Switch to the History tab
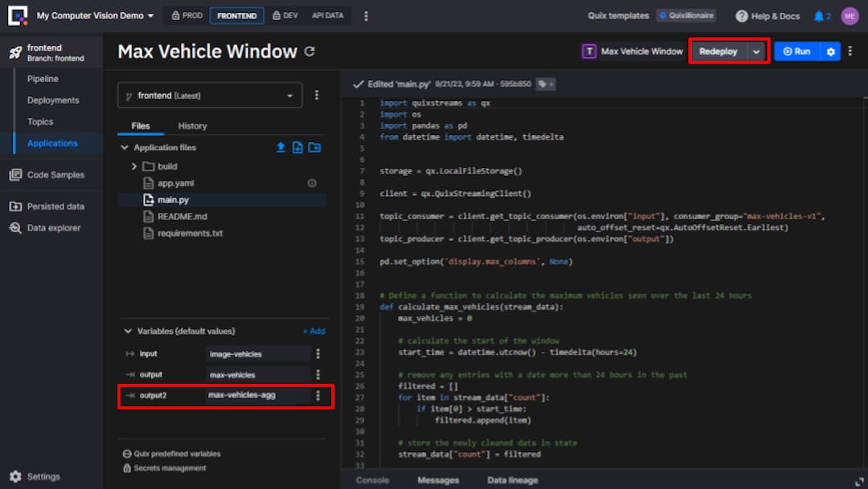Image resolution: width=868 pixels, height=489 pixels. click(192, 126)
